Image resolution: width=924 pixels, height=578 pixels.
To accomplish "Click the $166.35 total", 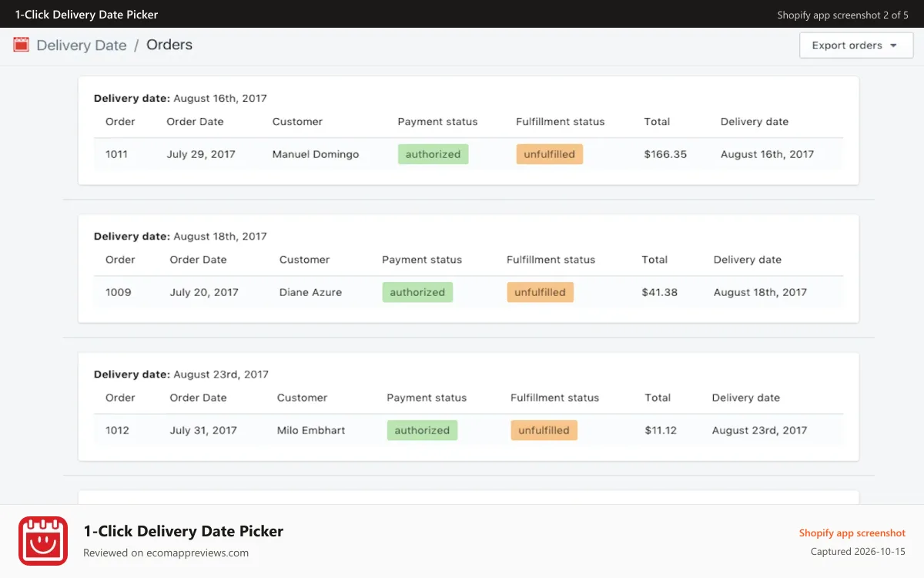I will 665,154.
